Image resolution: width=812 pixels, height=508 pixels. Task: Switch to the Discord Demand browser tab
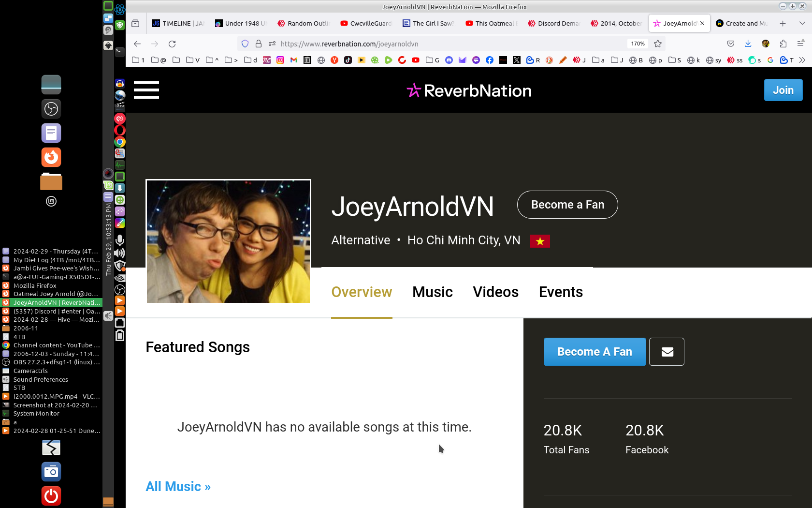pyautogui.click(x=554, y=23)
